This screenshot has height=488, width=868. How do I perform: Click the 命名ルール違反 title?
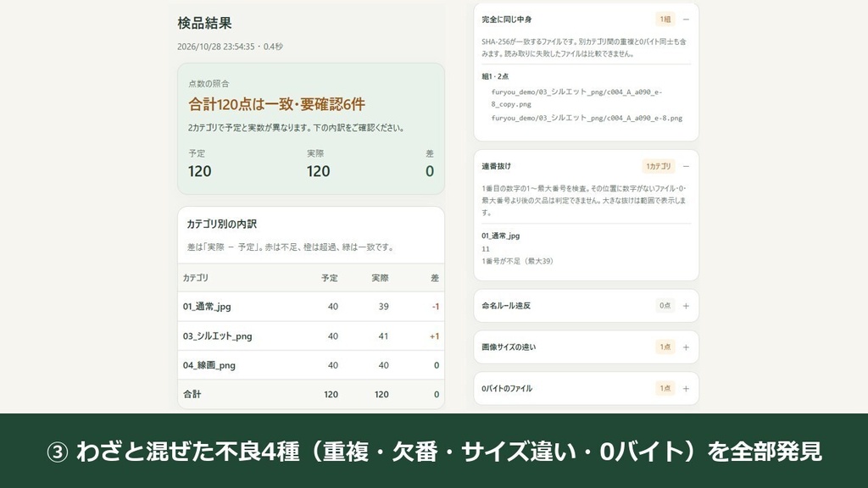[506, 305]
